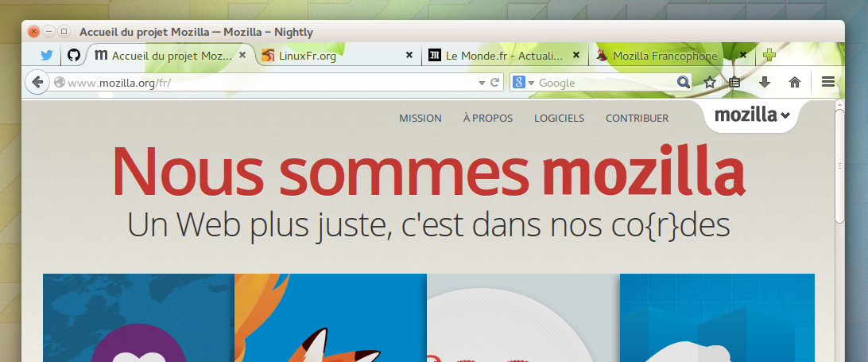Open the LOGICIELS navigation link
The image size is (868, 362).
(559, 118)
